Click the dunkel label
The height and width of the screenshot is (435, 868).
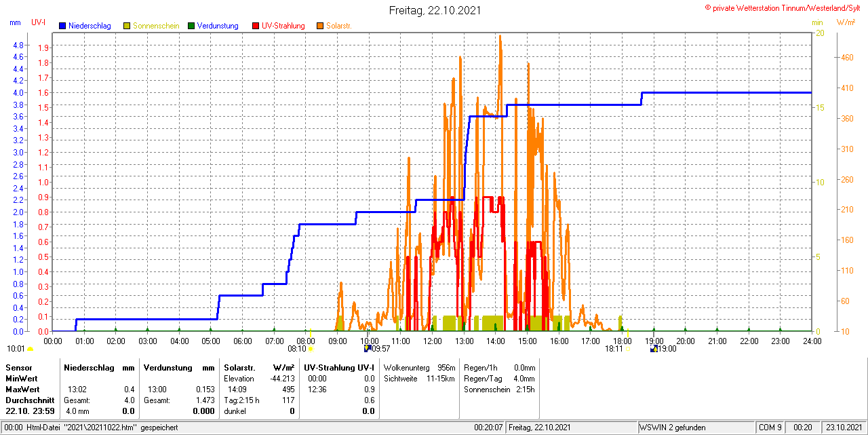coord(235,411)
